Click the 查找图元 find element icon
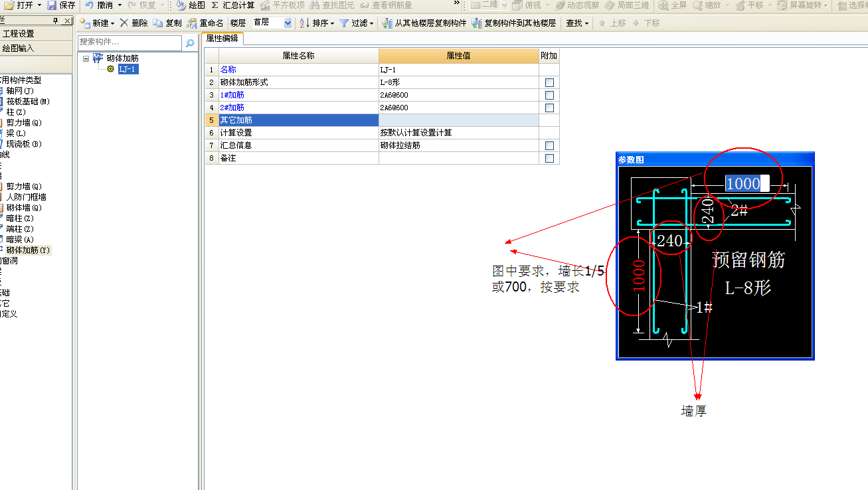Image resolution: width=868 pixels, height=490 pixels. point(315,5)
